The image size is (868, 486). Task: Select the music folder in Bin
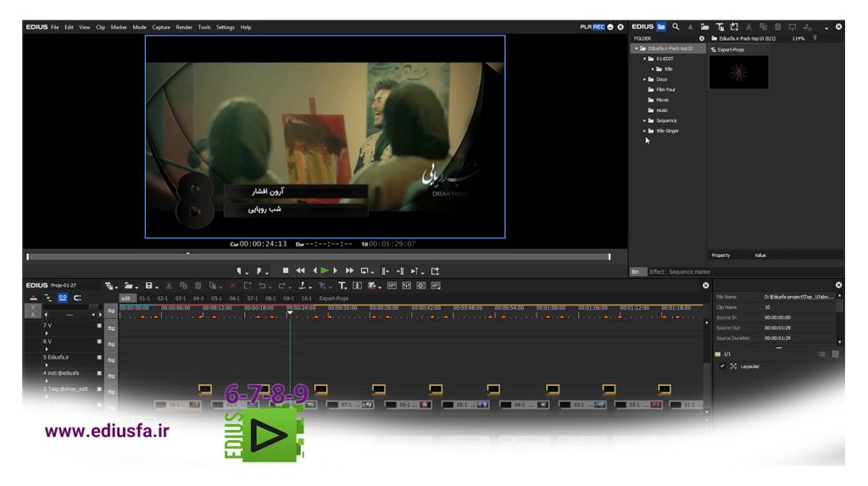coord(662,110)
